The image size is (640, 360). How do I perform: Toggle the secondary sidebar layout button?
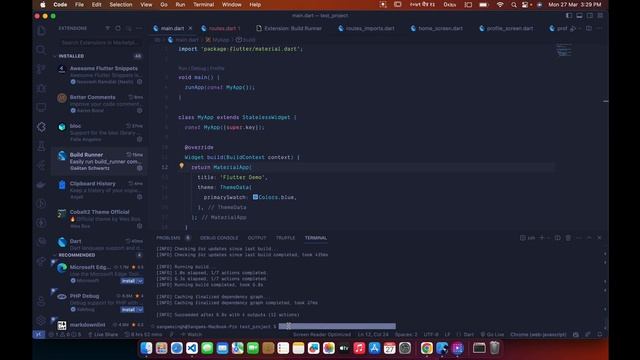[x=590, y=16]
